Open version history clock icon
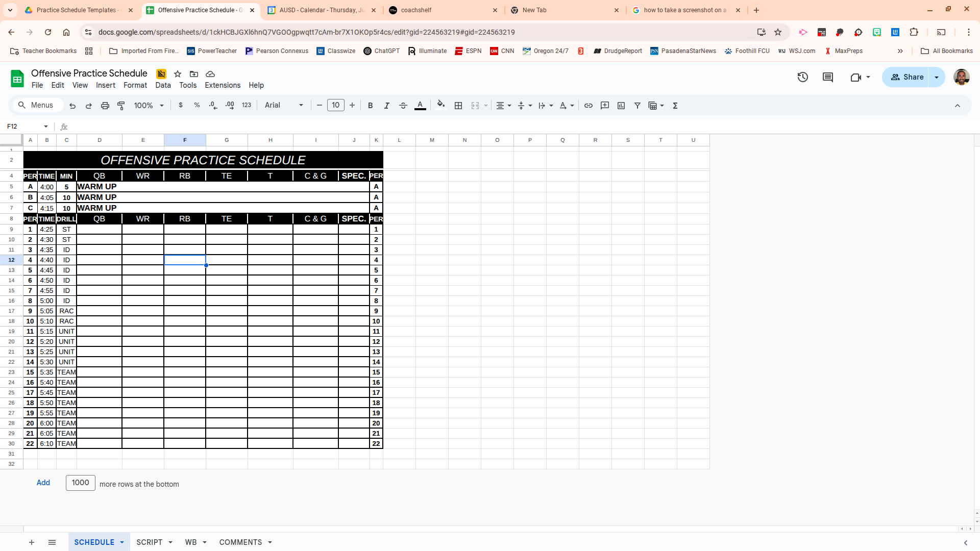Viewport: 980px width, 551px height. (x=803, y=77)
